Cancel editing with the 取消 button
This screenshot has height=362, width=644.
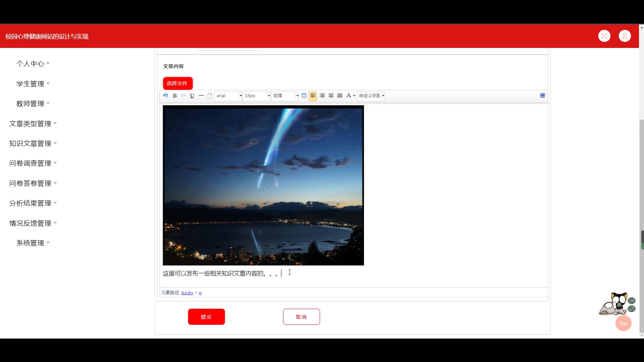(x=301, y=317)
